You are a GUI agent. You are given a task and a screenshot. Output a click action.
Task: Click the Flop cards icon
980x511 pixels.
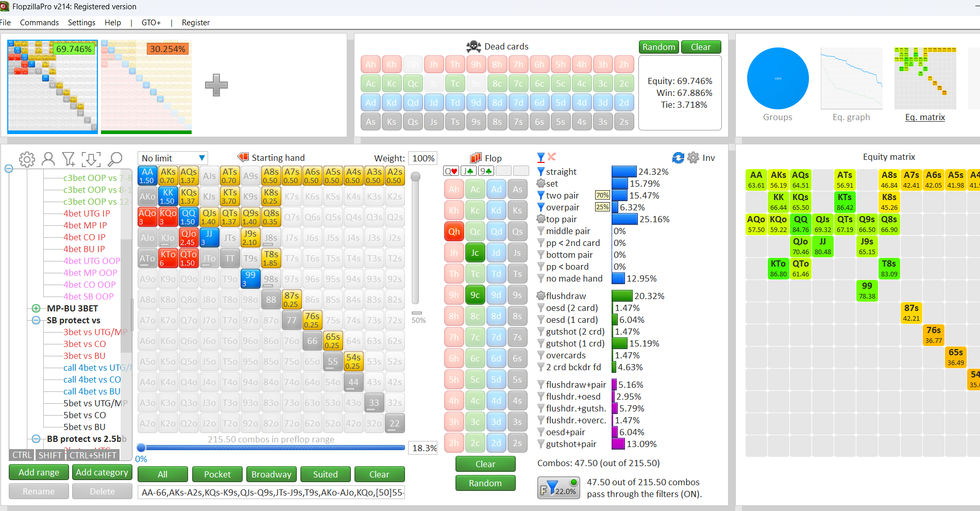click(476, 158)
